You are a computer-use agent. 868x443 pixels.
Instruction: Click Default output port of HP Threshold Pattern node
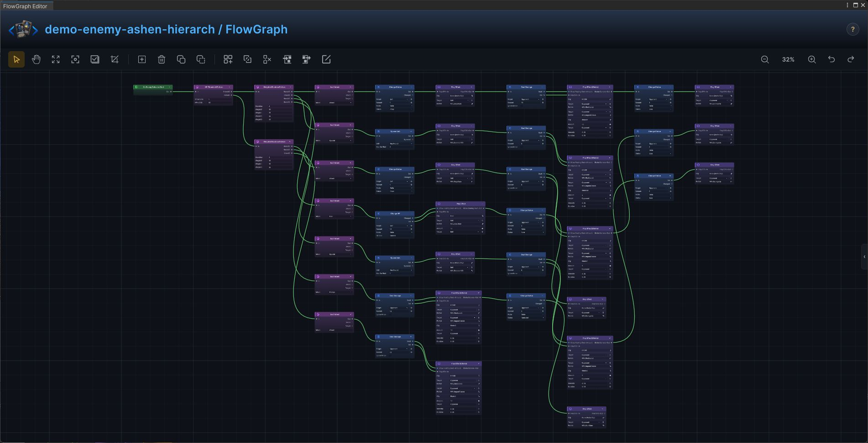coord(231,95)
